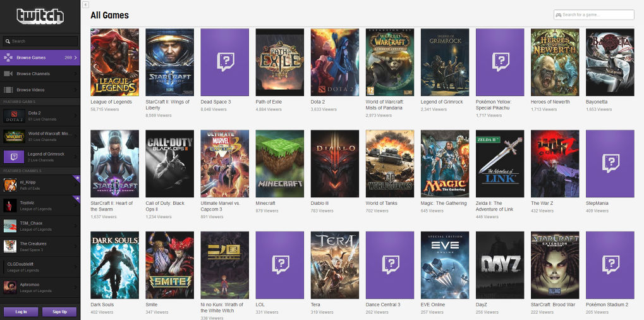Open the Browse Channels menu item
The width and height of the screenshot is (644, 320).
click(33, 74)
